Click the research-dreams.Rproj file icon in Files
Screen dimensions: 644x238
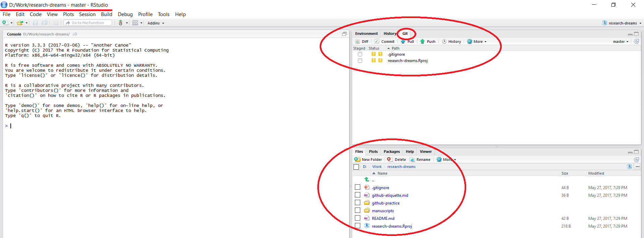[x=367, y=226]
